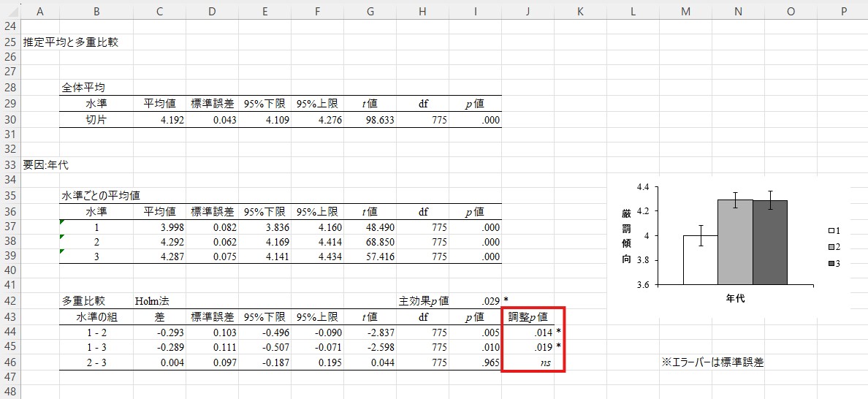Select the chart's horizontal axis title 年代
The image size is (868, 399).
[x=735, y=299]
